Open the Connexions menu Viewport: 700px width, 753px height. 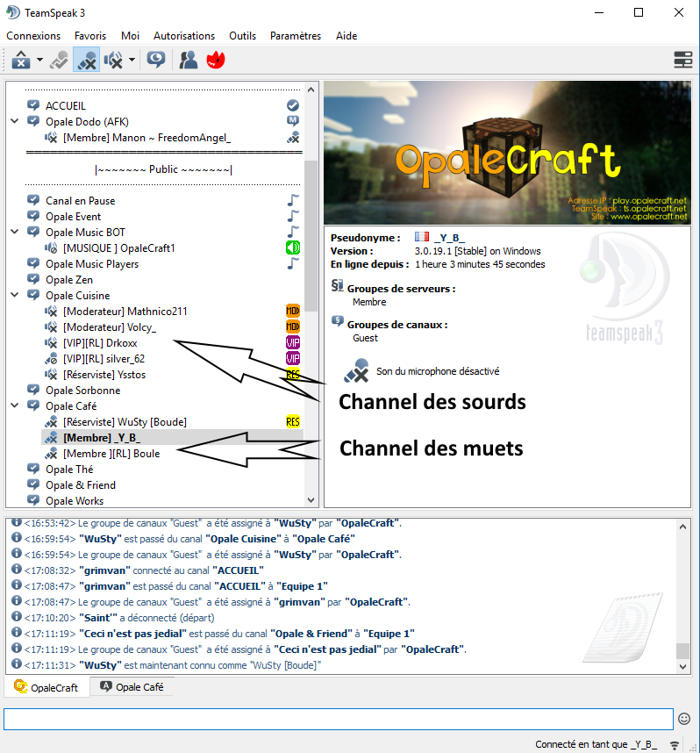click(x=33, y=36)
